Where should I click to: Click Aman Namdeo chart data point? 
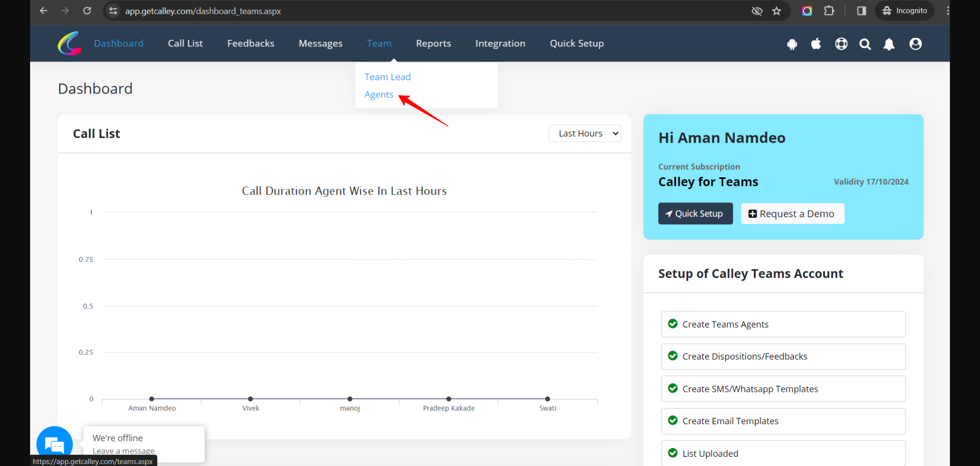click(x=152, y=399)
